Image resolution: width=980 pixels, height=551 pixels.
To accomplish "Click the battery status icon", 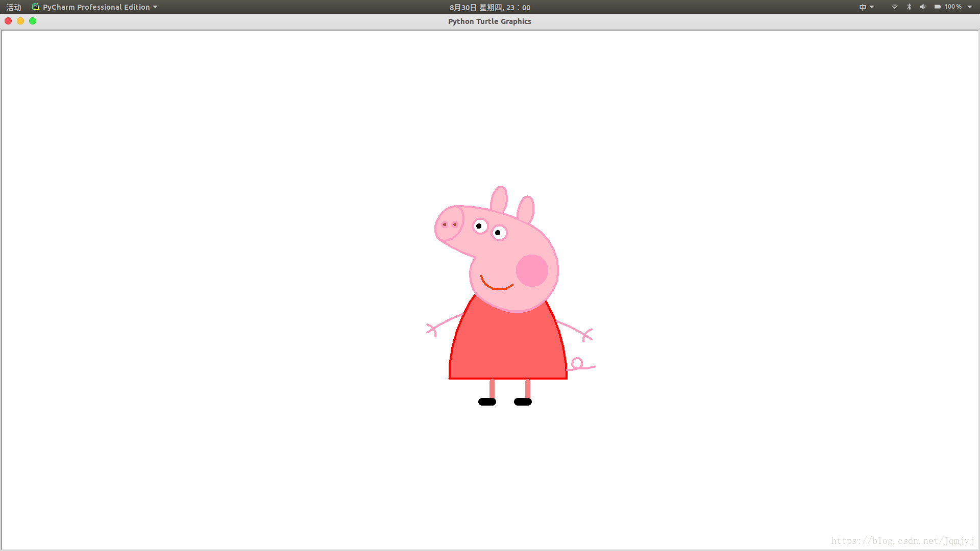I will 938,7.
